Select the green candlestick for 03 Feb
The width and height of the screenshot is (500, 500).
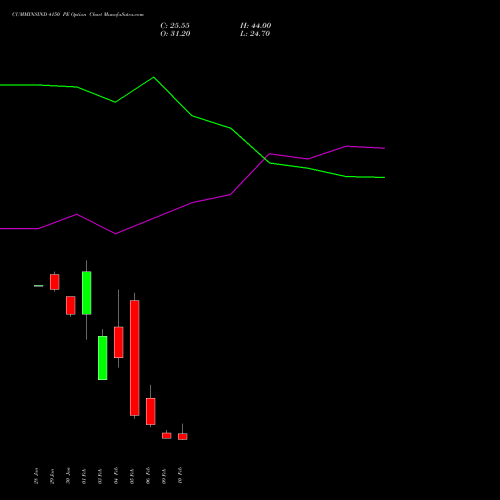[x=103, y=358]
